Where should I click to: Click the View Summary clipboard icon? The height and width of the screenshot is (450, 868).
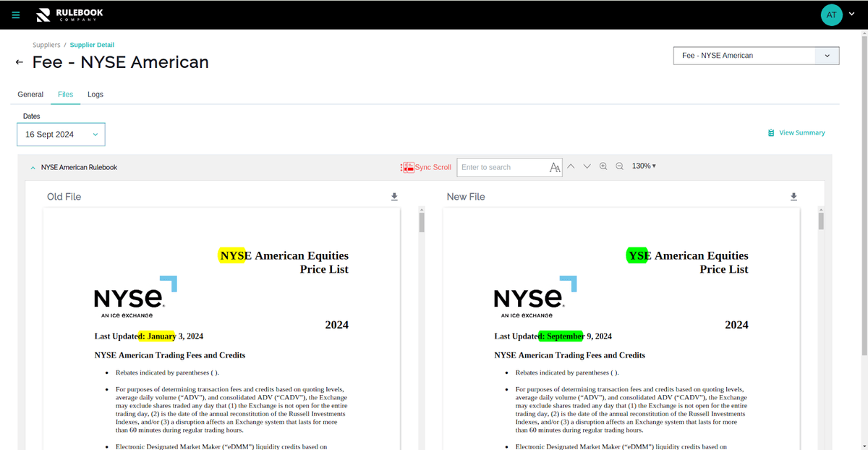(x=770, y=132)
